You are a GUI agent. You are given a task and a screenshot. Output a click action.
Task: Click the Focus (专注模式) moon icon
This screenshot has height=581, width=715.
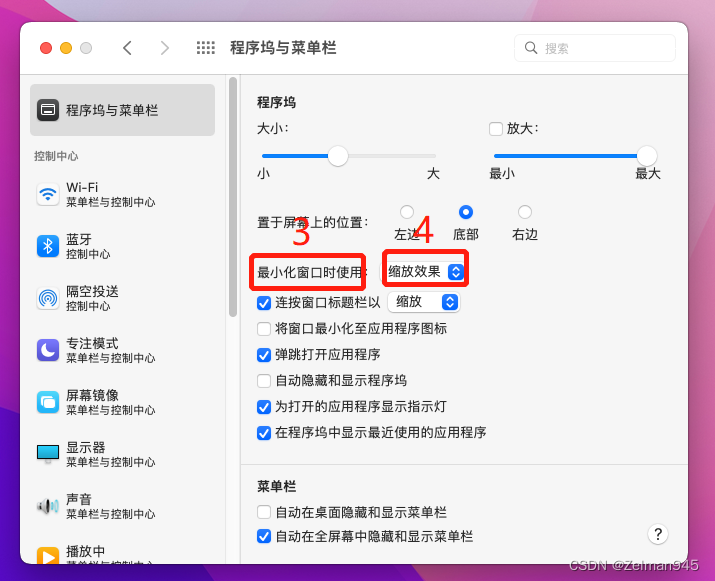tap(48, 350)
